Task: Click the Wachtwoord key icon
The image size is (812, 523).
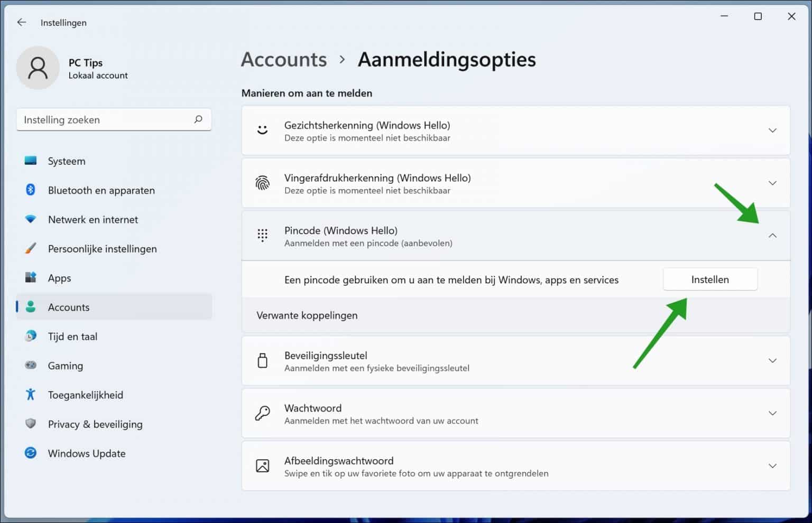Action: (263, 413)
